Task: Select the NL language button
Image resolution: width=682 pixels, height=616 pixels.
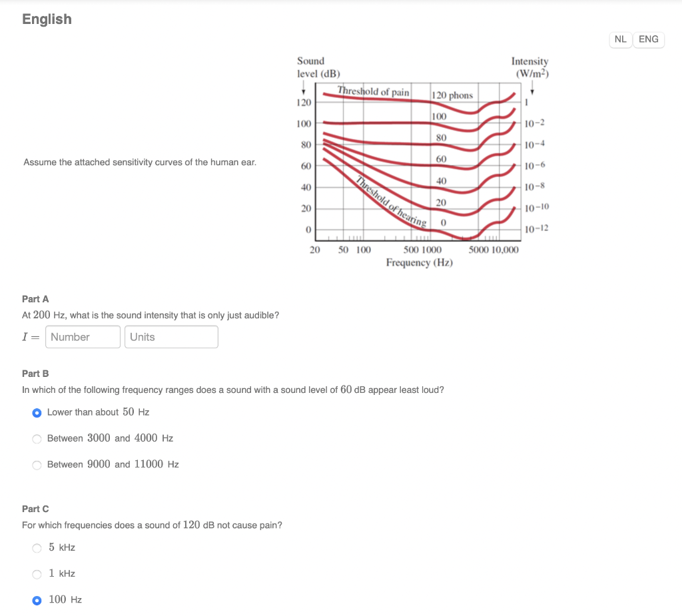Action: point(620,39)
